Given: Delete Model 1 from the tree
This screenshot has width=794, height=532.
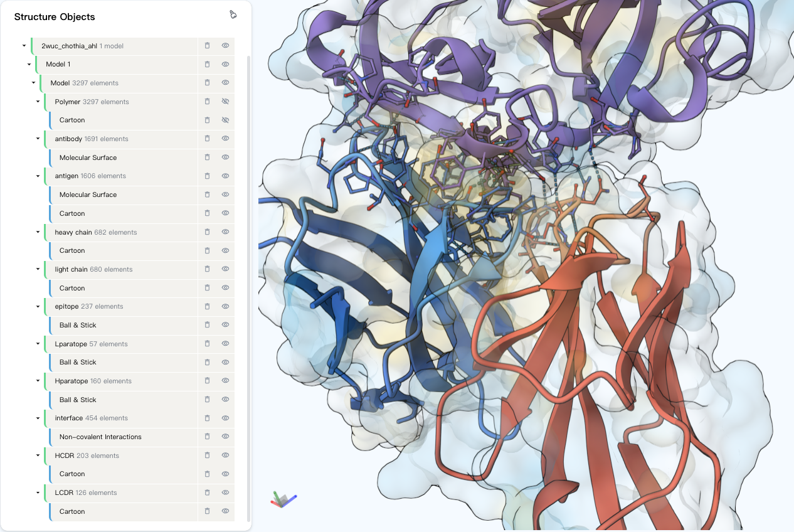Looking at the screenshot, I should click(207, 64).
